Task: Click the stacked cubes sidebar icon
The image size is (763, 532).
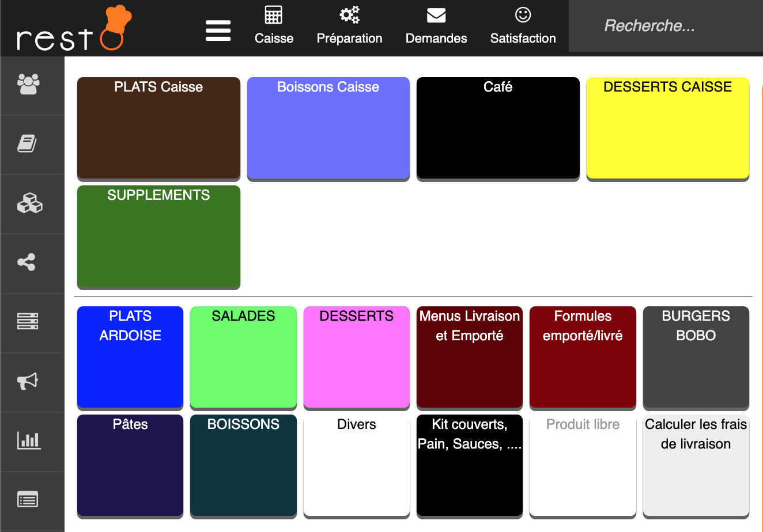Action: pos(29,203)
